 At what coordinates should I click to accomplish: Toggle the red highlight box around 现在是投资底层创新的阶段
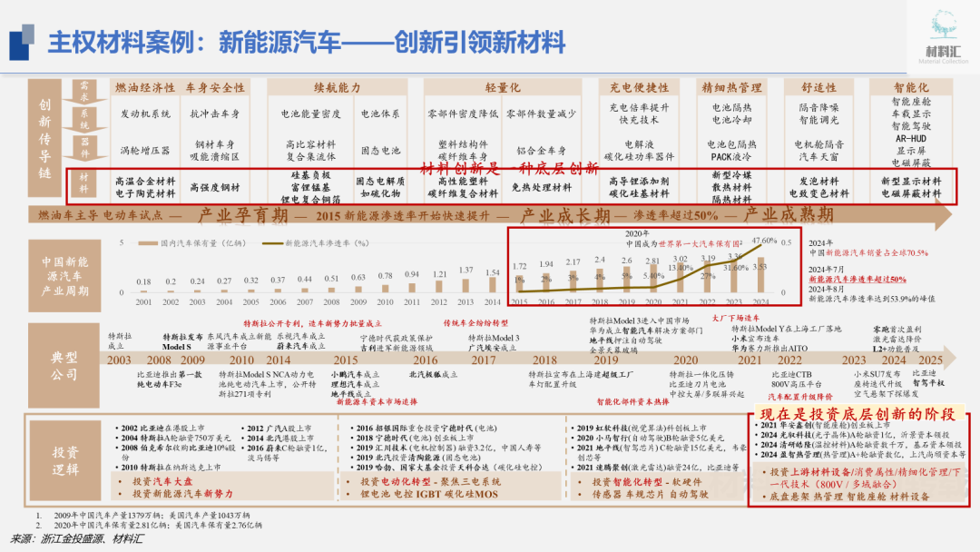857,461
